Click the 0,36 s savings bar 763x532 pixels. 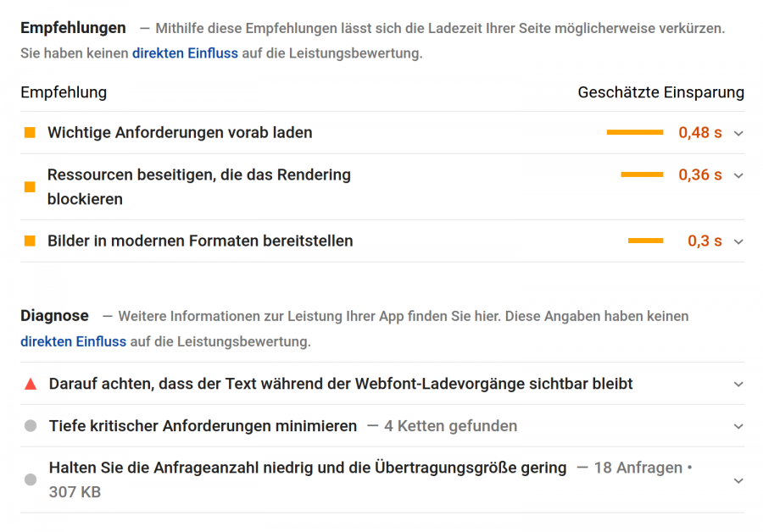642,175
